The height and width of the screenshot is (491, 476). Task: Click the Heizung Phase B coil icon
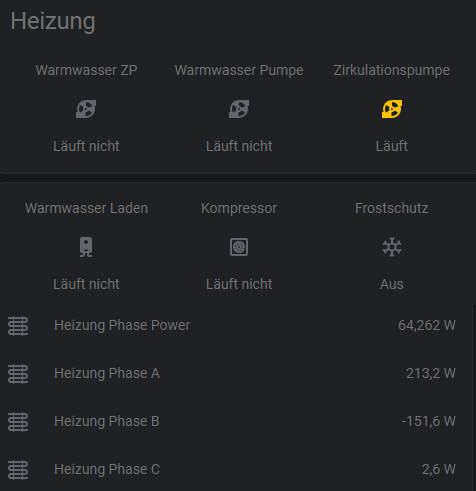(18, 422)
